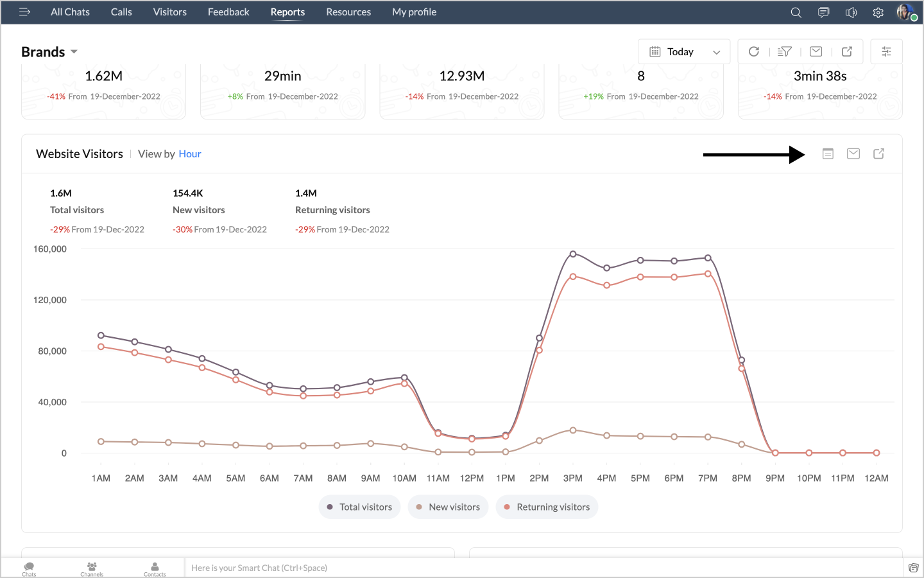Open the Today date range dropdown
Screen dimensions: 924x578
pyautogui.click(x=684, y=51)
